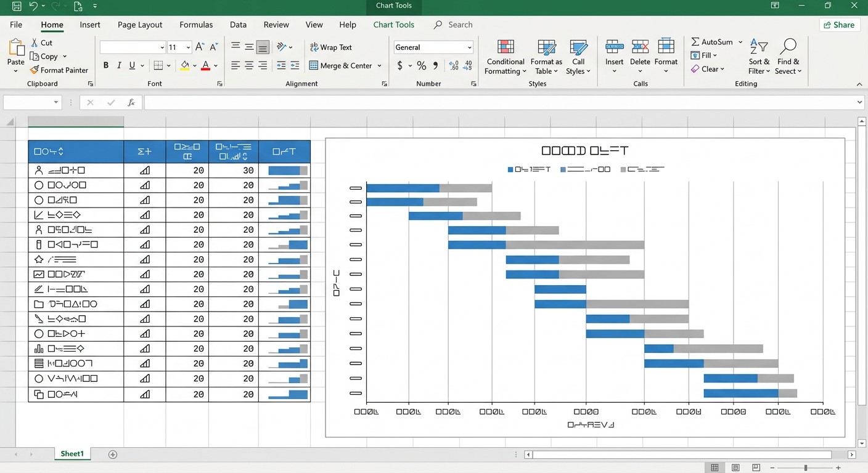This screenshot has height=473, width=868.
Task: Open the font size dropdown
Action: (188, 47)
